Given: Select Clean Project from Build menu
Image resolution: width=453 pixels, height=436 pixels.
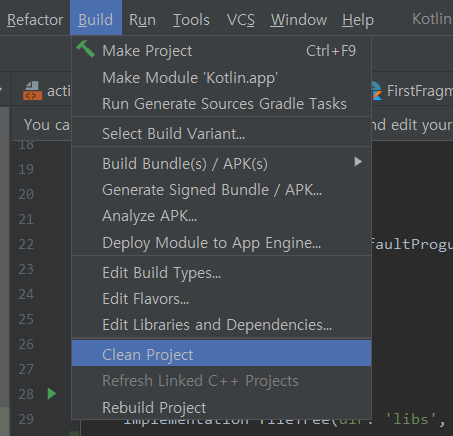Looking at the screenshot, I should [221, 353].
